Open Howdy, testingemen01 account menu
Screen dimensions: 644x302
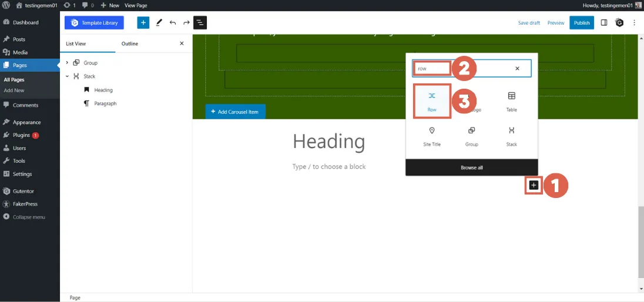pyautogui.click(x=613, y=5)
